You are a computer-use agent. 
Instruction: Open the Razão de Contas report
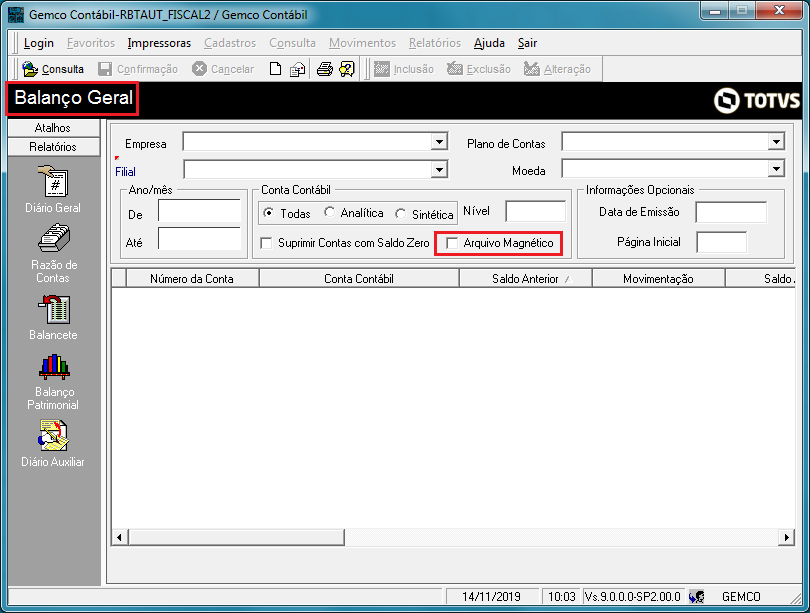[x=54, y=240]
